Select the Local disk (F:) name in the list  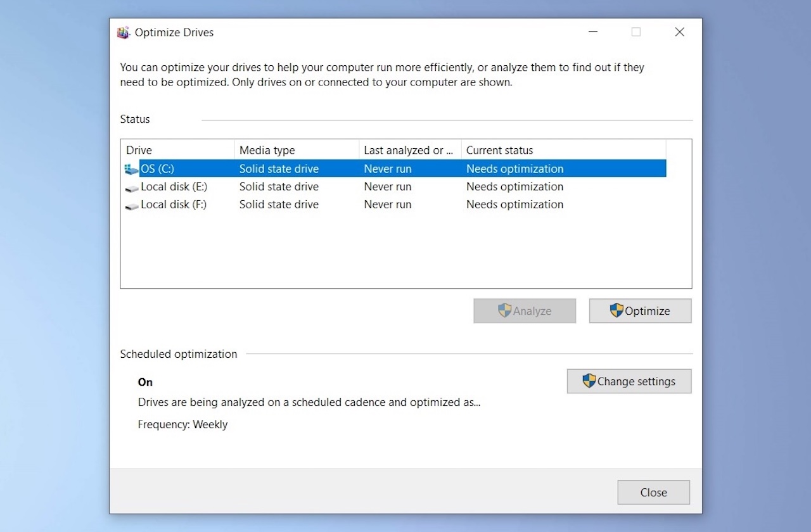coord(174,205)
